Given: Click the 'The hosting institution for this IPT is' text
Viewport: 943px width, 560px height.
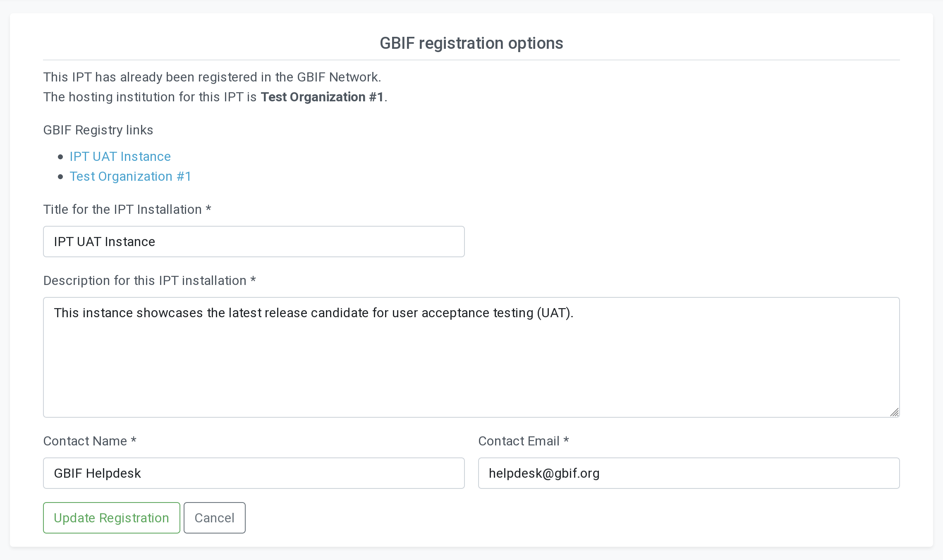Looking at the screenshot, I should pos(150,97).
